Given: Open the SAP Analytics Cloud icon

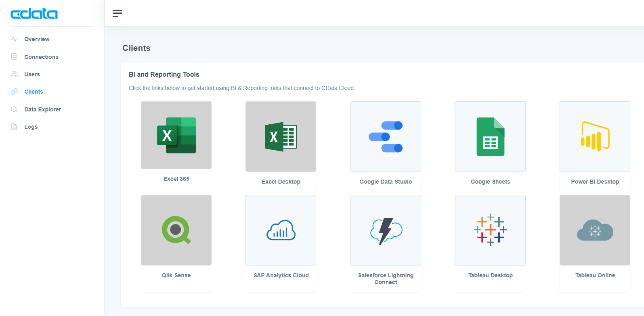Looking at the screenshot, I should click(281, 230).
